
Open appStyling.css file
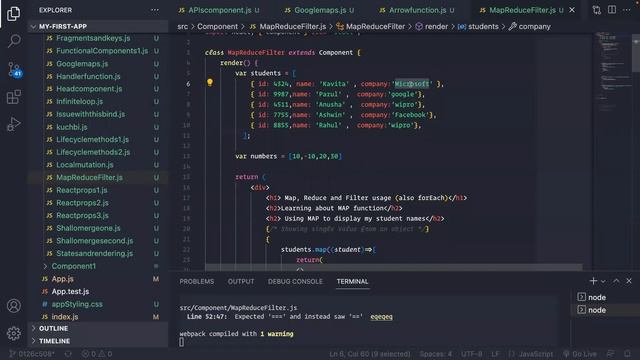point(77,304)
